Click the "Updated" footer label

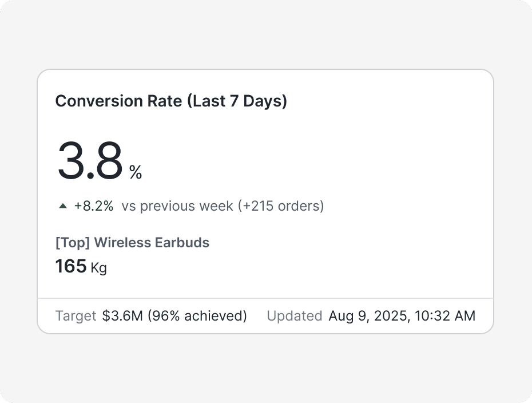295,316
